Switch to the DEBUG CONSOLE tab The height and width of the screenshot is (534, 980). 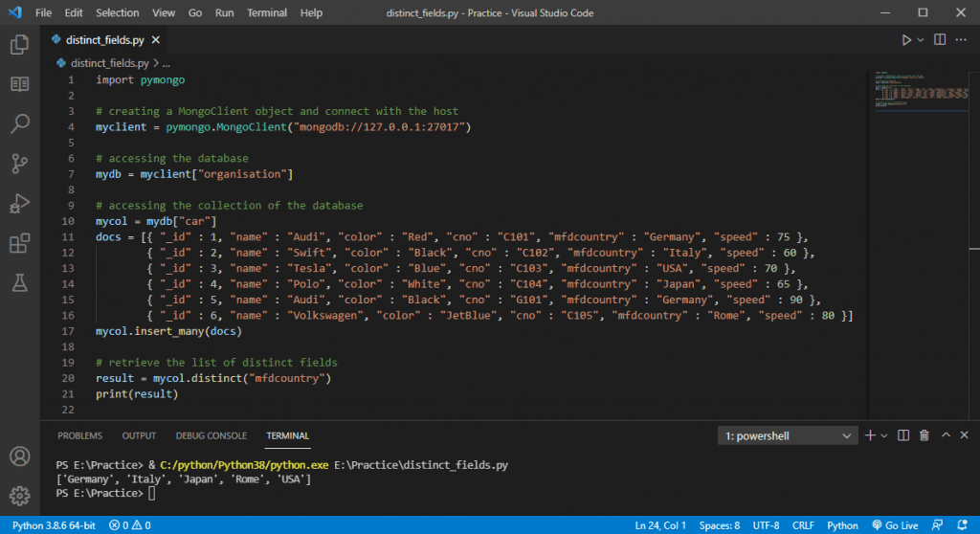[212, 435]
